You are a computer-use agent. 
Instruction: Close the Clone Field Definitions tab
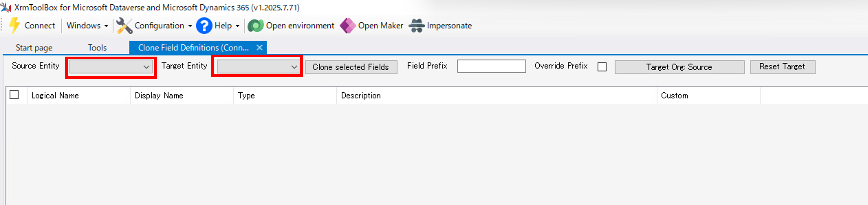tap(259, 48)
